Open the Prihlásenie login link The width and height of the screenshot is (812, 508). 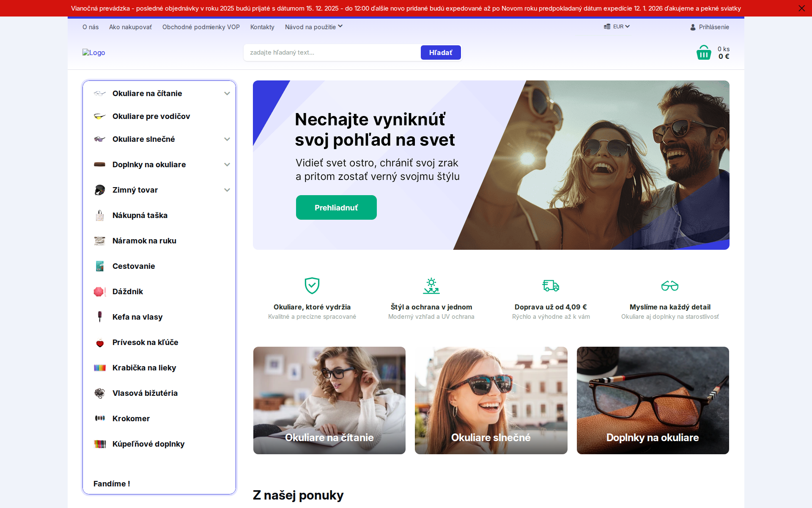(x=713, y=27)
